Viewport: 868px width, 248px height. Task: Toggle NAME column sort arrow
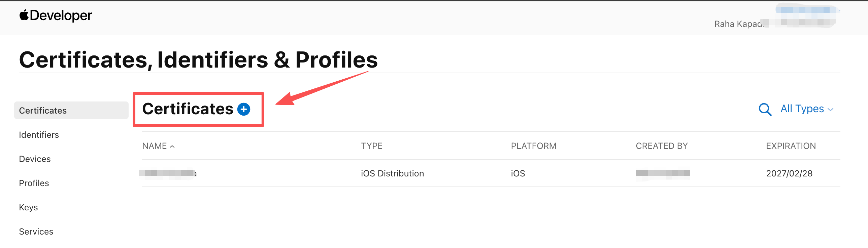(172, 147)
